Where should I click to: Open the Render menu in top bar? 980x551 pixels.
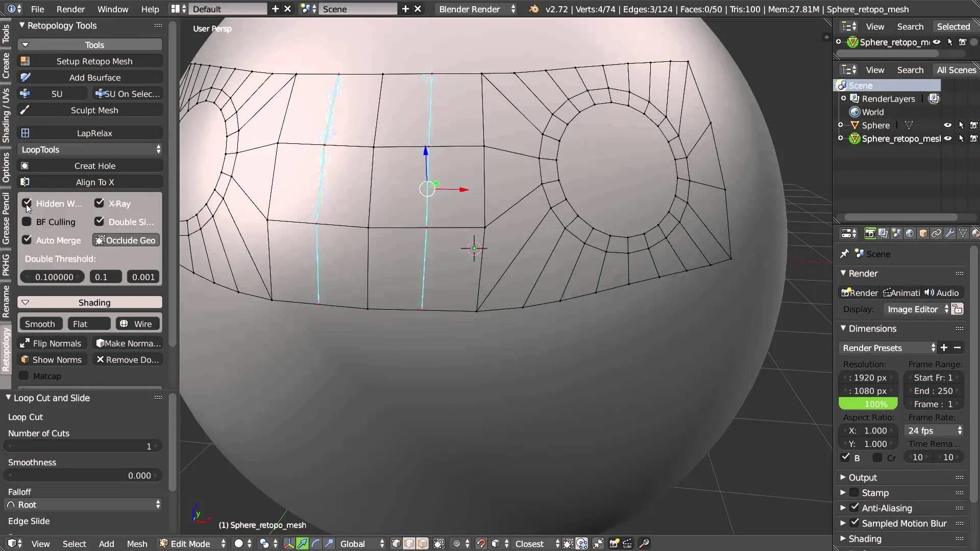[x=70, y=9]
